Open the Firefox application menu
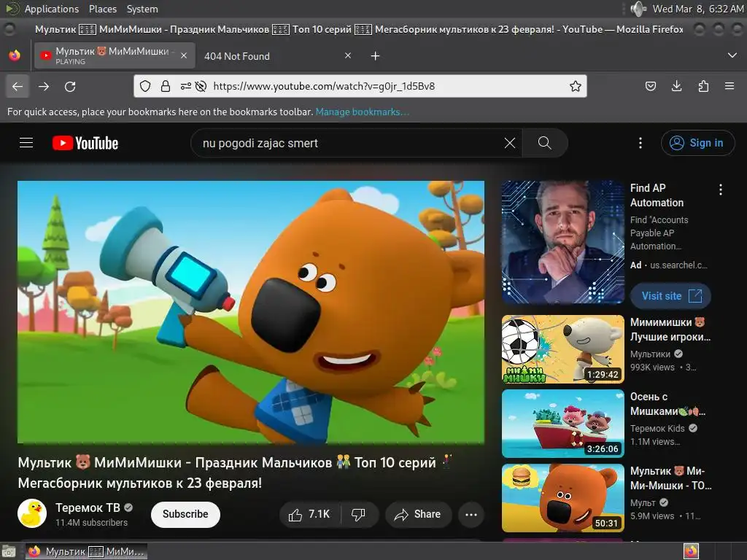The image size is (747, 560). tap(729, 86)
